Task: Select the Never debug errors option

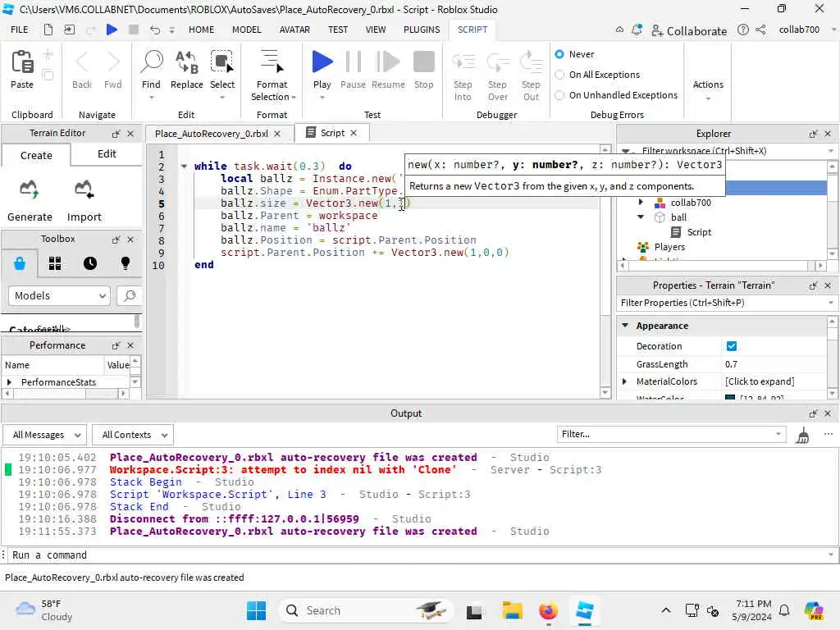Action: pyautogui.click(x=559, y=54)
